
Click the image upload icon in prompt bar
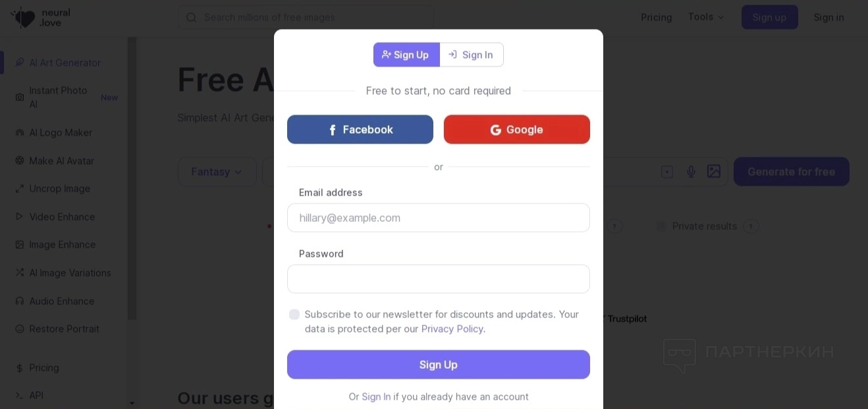[x=714, y=172]
